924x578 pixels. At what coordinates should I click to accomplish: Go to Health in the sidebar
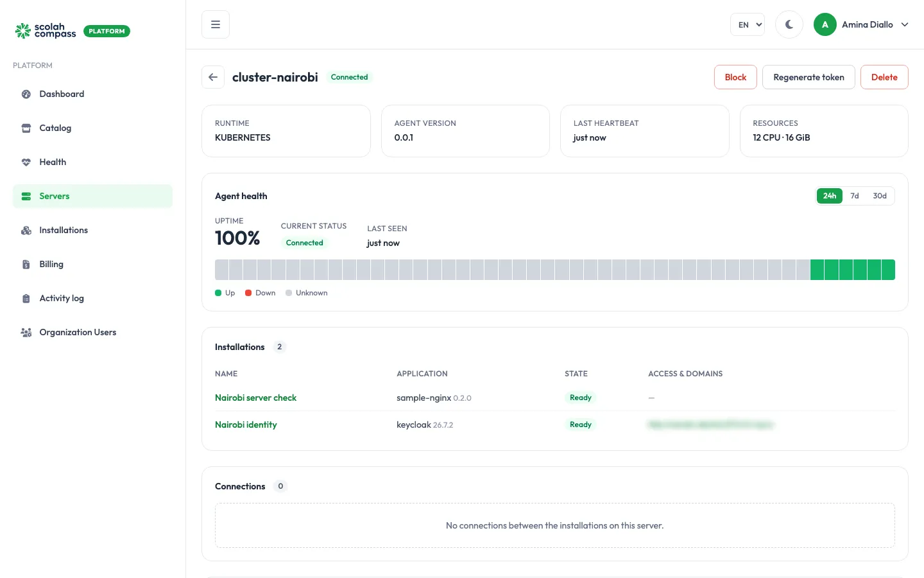[92, 162]
